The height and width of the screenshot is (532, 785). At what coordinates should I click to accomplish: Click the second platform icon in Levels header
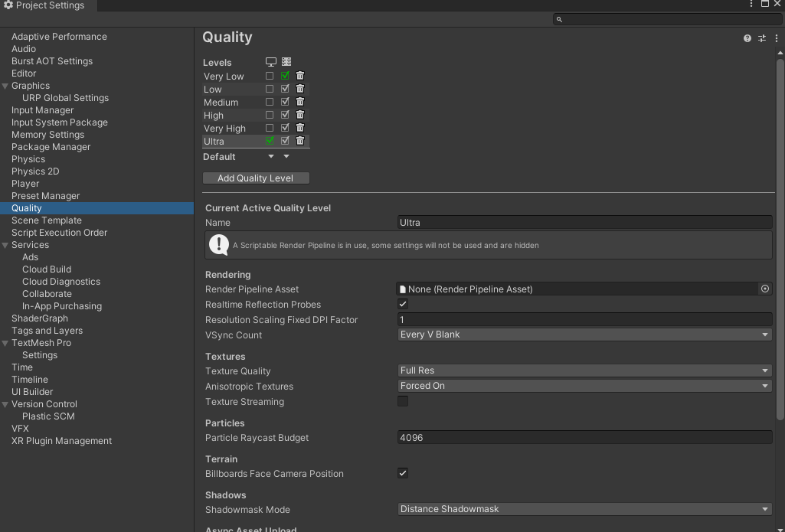tap(286, 62)
